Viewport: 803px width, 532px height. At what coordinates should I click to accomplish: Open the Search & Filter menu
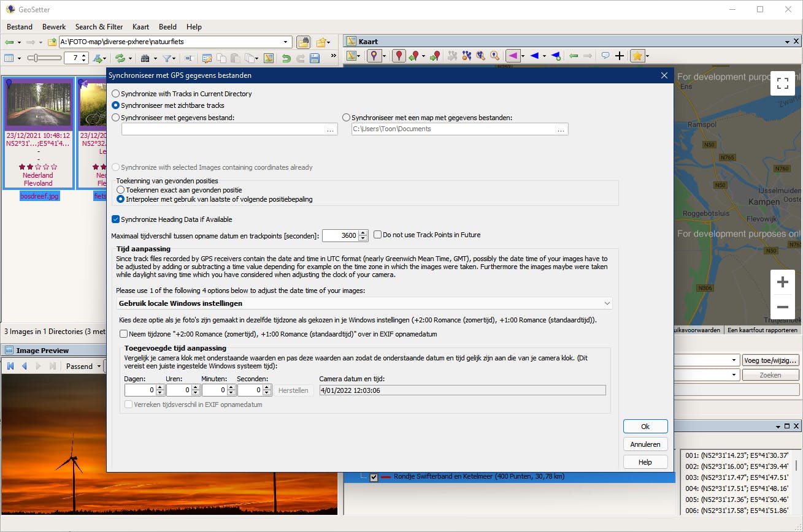(99, 27)
